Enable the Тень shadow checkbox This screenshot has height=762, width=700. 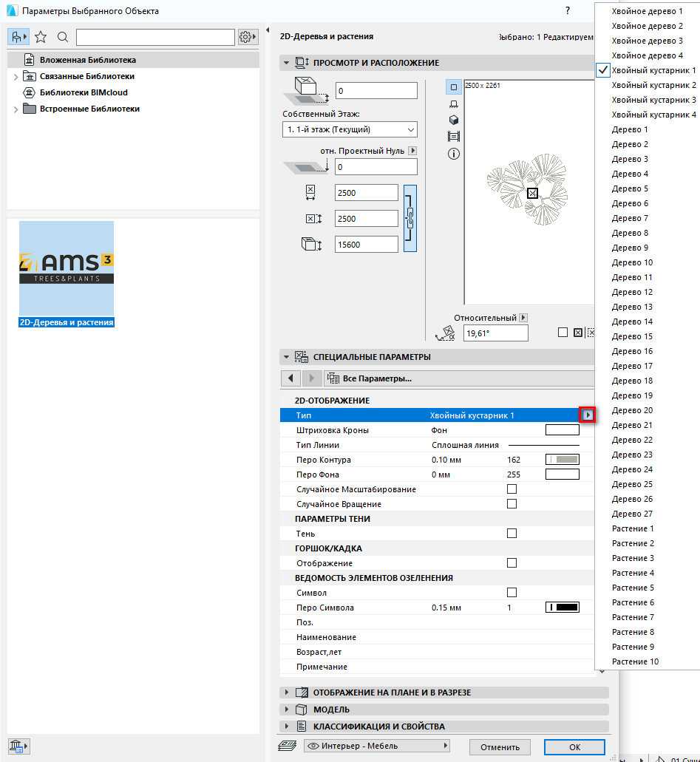512,534
